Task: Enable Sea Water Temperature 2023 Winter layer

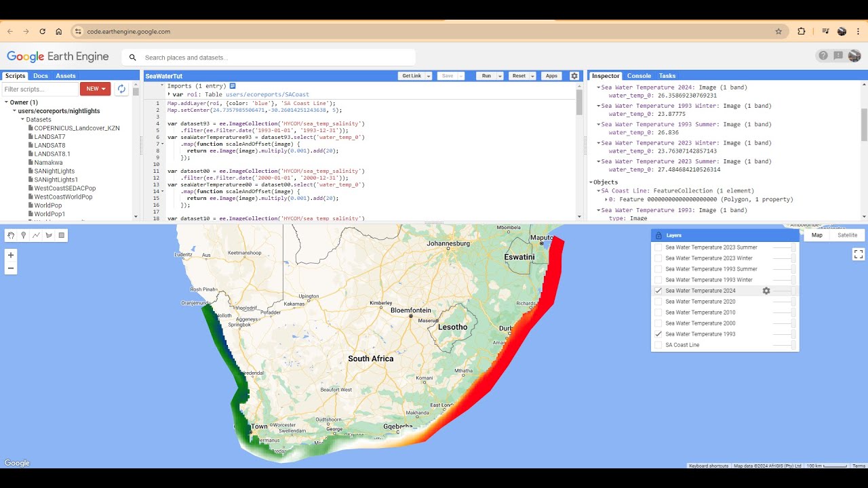Action: tap(658, 258)
